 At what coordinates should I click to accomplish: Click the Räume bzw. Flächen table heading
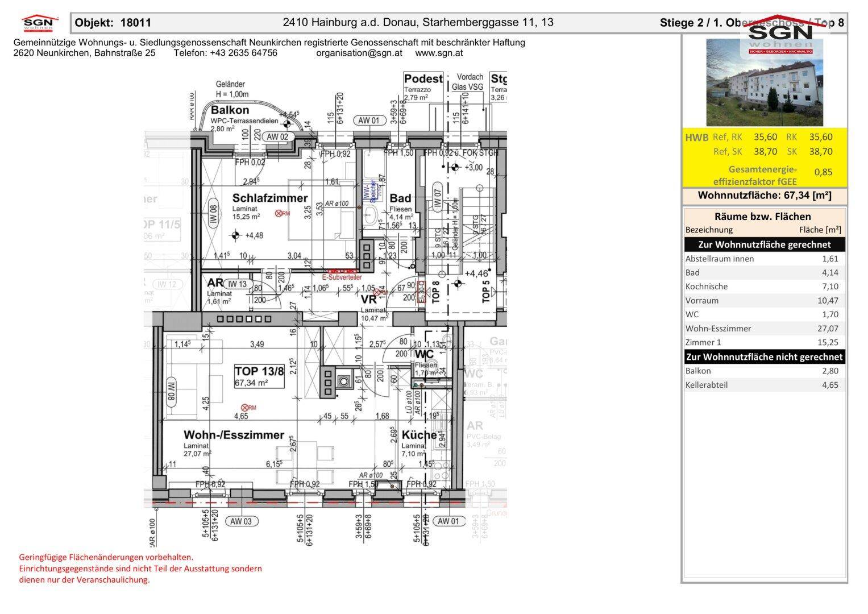762,216
